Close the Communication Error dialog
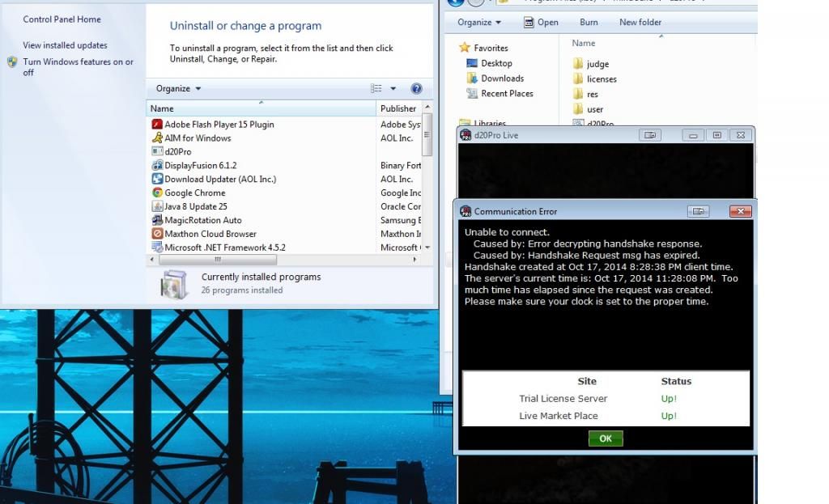Viewport: 829px width, 504px height. point(740,211)
